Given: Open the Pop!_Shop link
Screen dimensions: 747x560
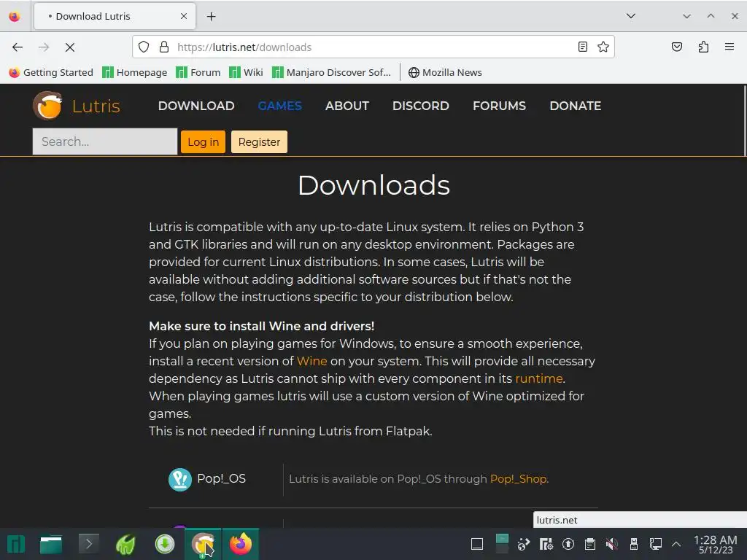Looking at the screenshot, I should click(519, 478).
